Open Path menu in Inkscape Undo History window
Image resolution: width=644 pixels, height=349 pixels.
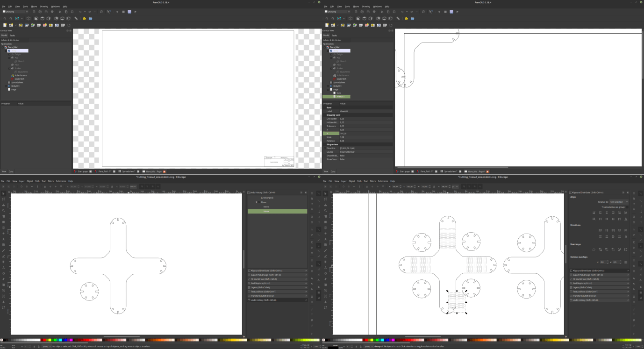coord(36,181)
